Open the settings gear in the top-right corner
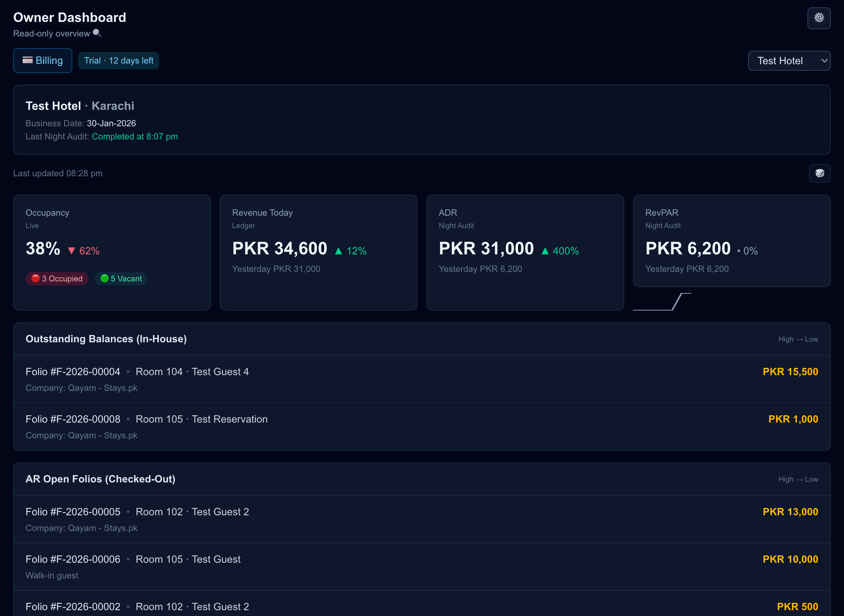844x616 pixels. pyautogui.click(x=819, y=18)
